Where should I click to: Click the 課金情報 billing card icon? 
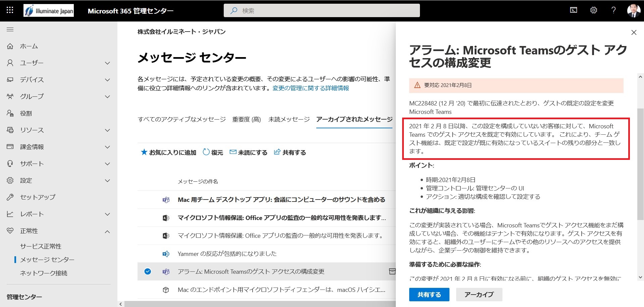[10, 147]
